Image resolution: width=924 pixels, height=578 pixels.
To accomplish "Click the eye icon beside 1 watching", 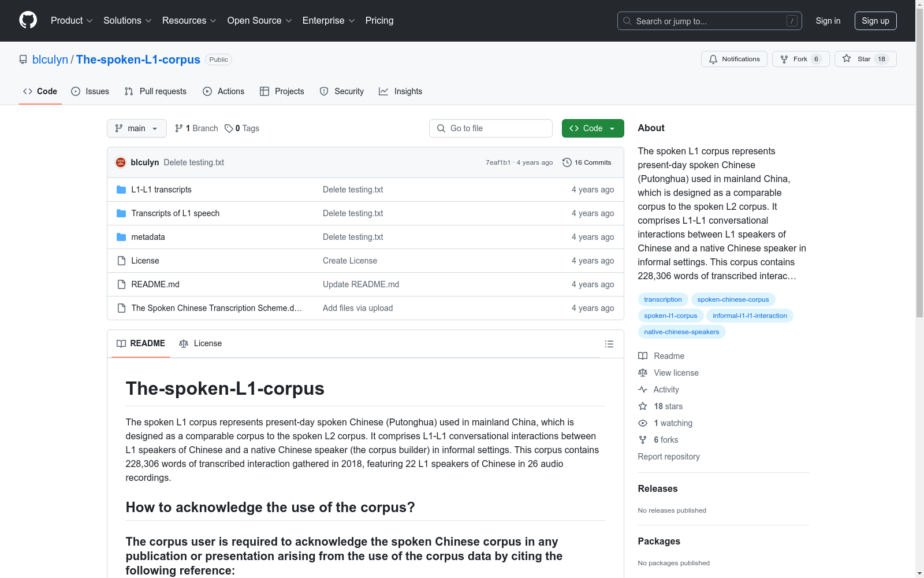I will [x=643, y=423].
